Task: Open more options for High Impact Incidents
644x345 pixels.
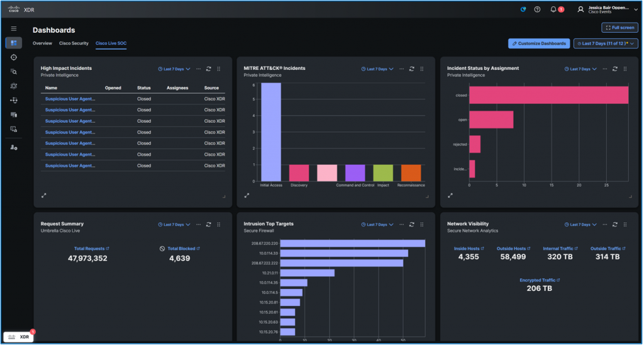Action: 199,69
